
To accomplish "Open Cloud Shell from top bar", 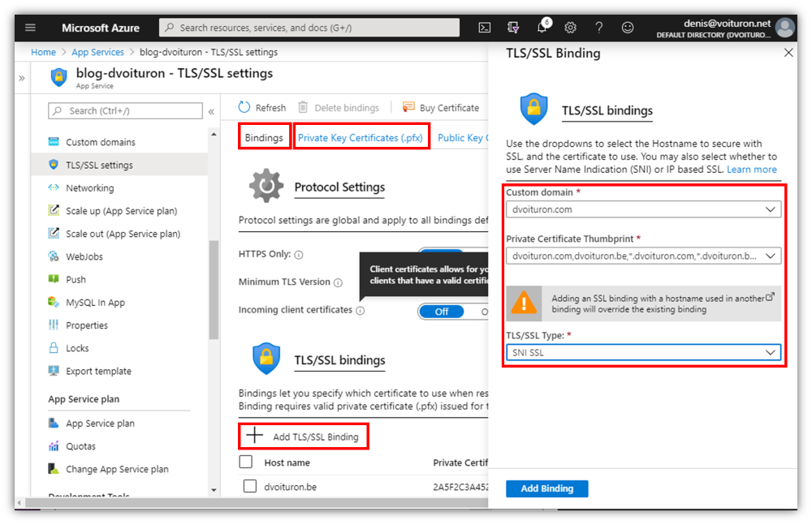I will coord(484,28).
